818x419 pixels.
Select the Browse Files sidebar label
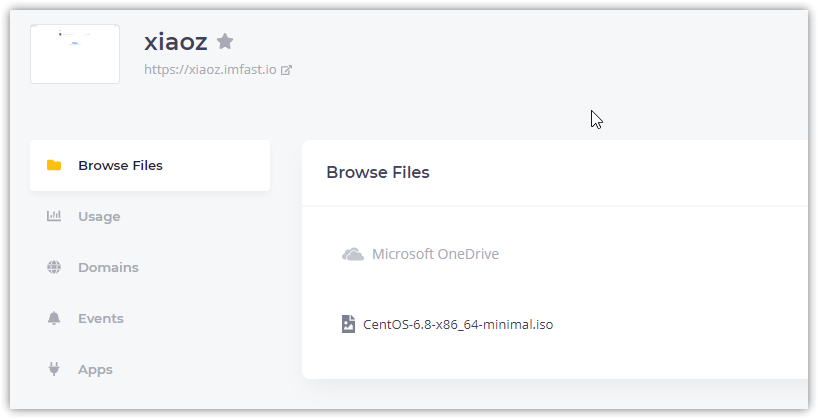pyautogui.click(x=120, y=166)
